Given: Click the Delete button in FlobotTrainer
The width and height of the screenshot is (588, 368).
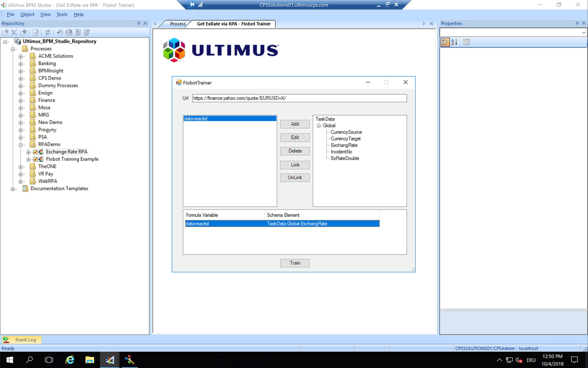Looking at the screenshot, I should pos(295,151).
